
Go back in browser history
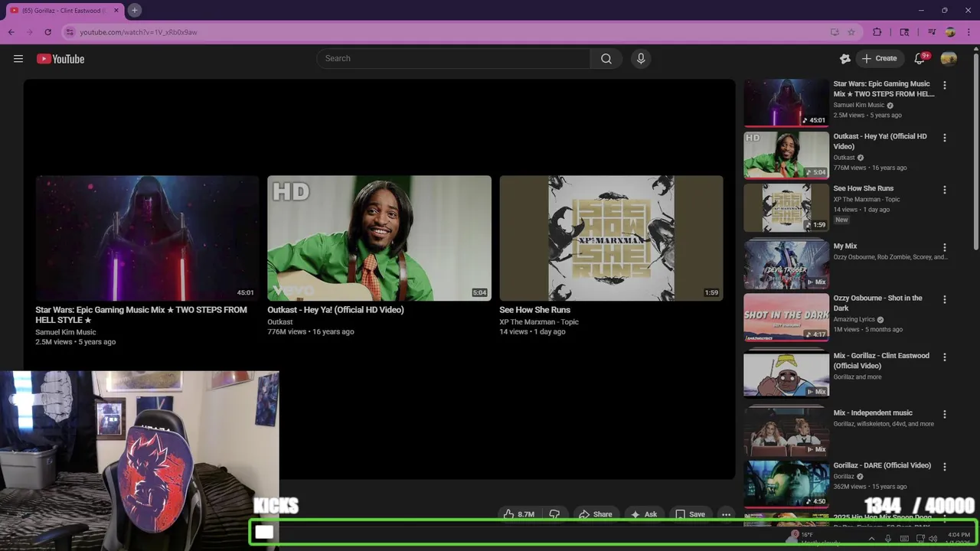pyautogui.click(x=11, y=32)
